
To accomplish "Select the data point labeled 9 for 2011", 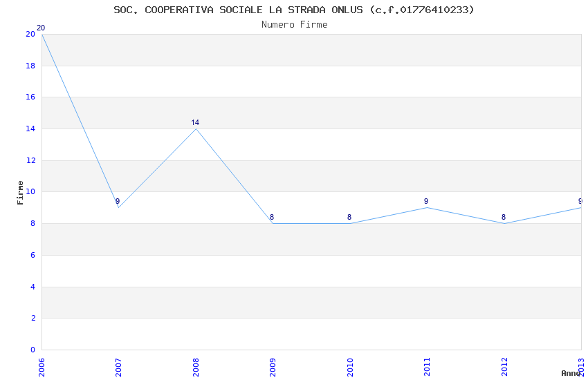I will tap(426, 202).
